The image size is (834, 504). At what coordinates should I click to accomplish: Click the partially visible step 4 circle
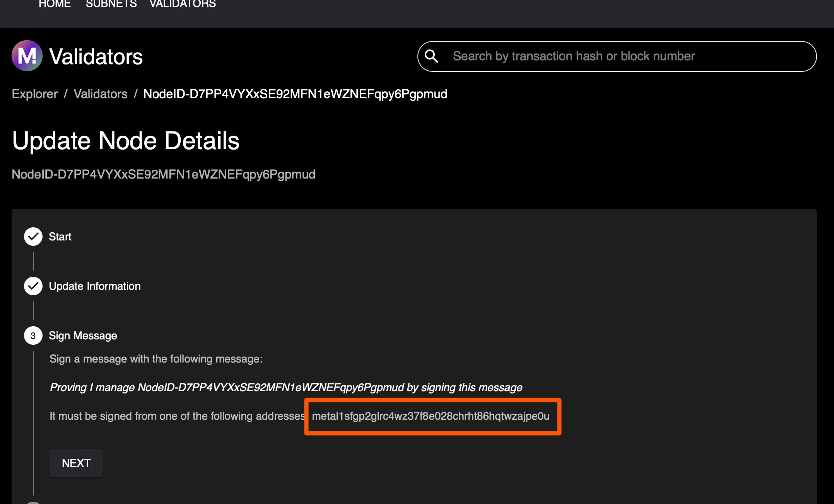(x=33, y=502)
